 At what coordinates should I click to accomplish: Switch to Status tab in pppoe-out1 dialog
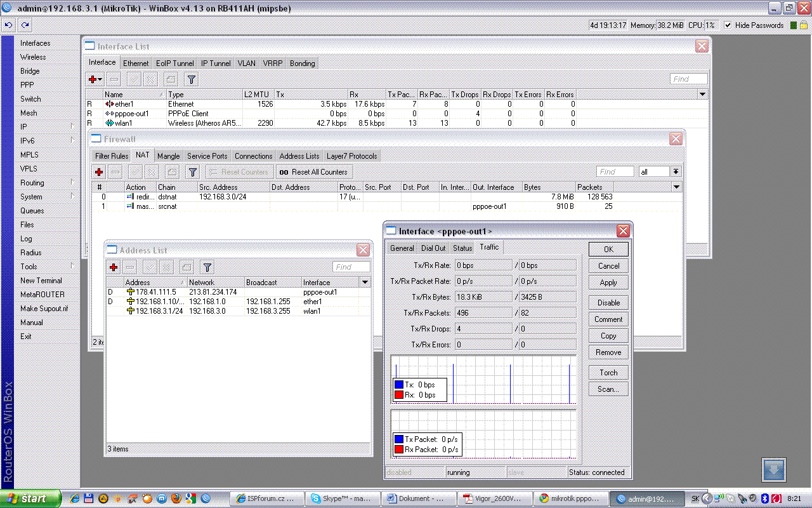pyautogui.click(x=462, y=248)
